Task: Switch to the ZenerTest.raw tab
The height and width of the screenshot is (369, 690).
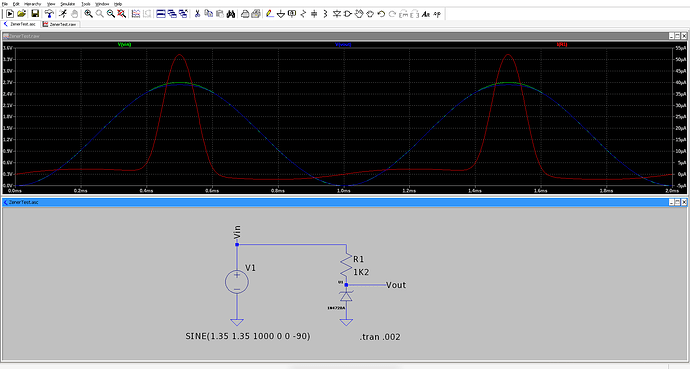Action: (60, 24)
